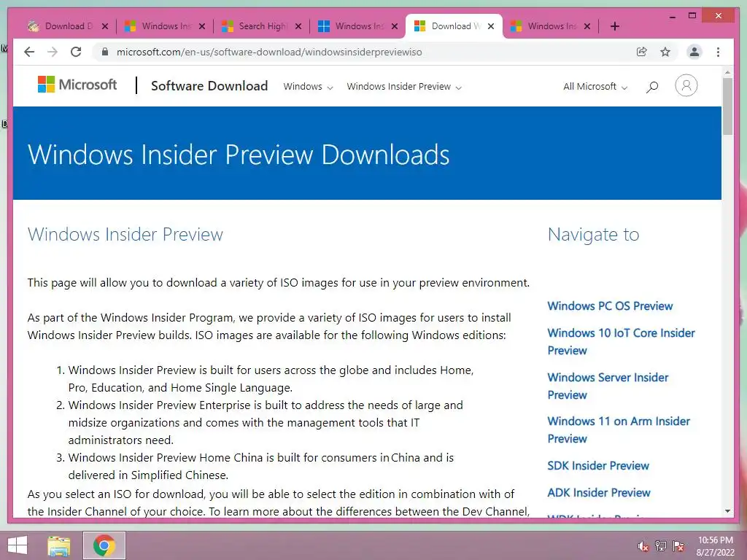Open the Windows Start button
Viewport: 747px width, 560px height.
(18, 545)
